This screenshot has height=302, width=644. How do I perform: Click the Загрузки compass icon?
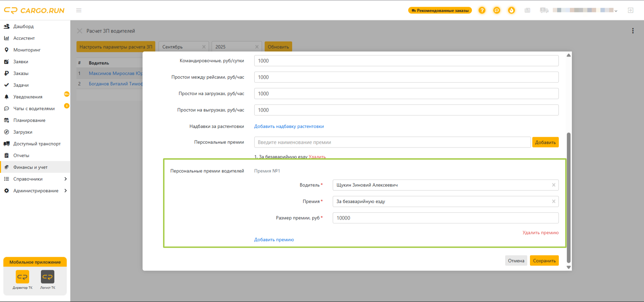6,132
